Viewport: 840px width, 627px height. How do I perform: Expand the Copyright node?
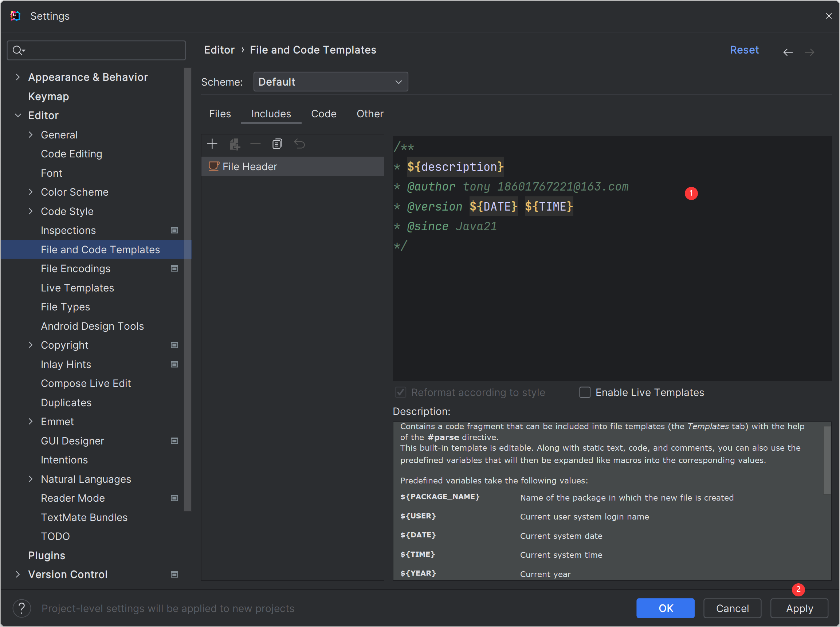[x=31, y=345]
